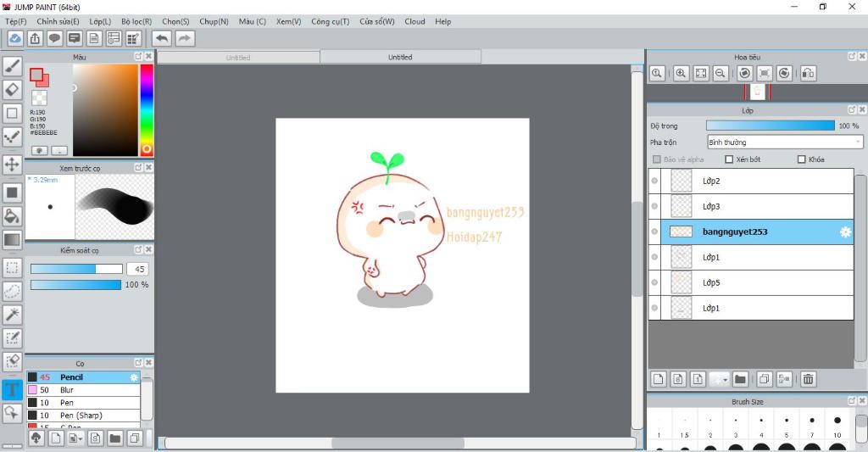
Task: Select the Bucket fill tool
Action: coord(12,216)
